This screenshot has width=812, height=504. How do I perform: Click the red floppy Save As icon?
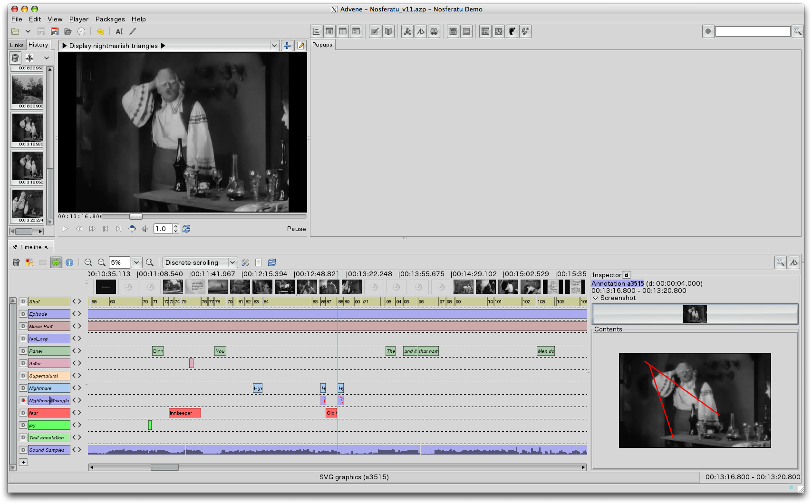coord(55,31)
